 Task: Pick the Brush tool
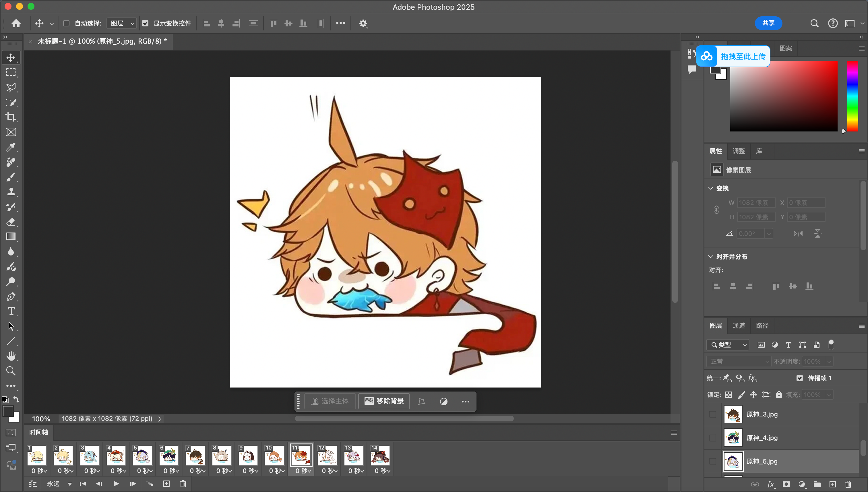[11, 177]
